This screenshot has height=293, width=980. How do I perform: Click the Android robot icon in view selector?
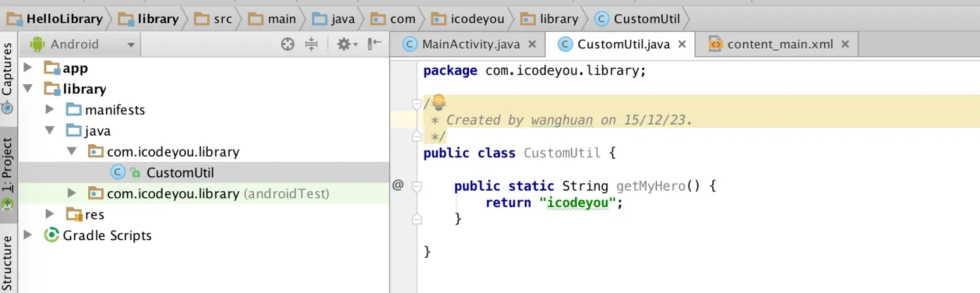37,44
